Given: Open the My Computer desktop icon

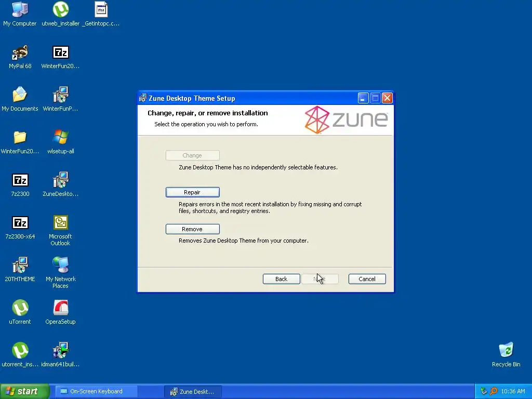Looking at the screenshot, I should click(x=20, y=14).
